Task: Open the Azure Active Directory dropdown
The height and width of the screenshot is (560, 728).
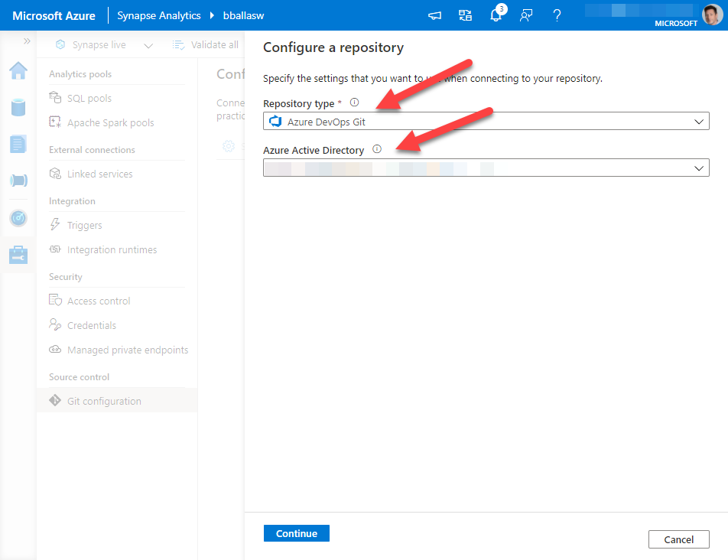Action: 486,168
